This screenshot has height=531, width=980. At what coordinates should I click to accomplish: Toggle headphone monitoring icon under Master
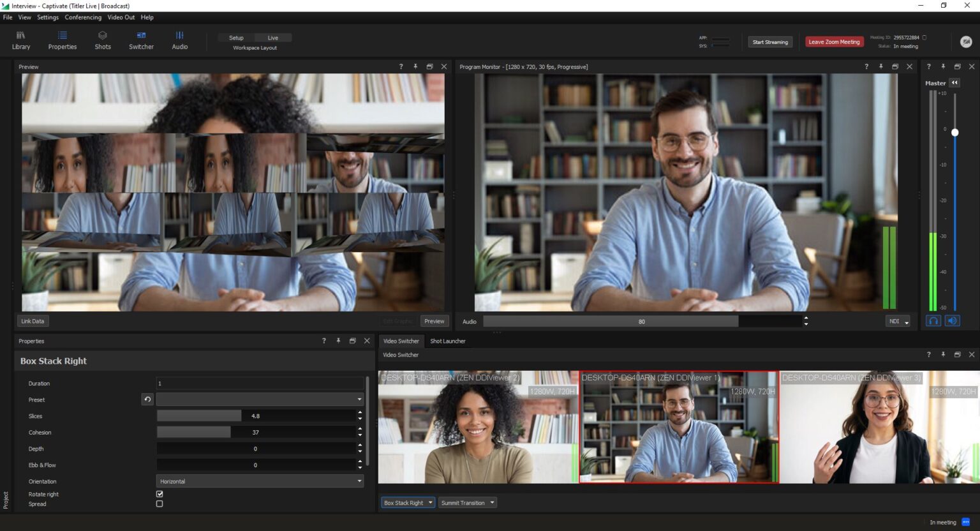pos(933,321)
